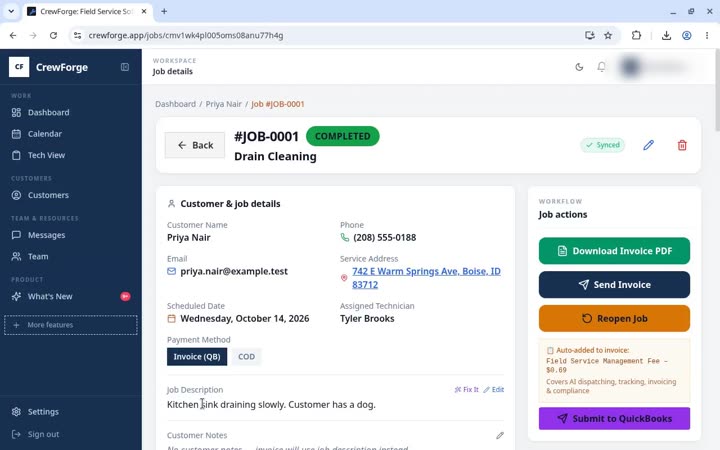Select the COD payment method
The height and width of the screenshot is (450, 720).
coord(247,357)
